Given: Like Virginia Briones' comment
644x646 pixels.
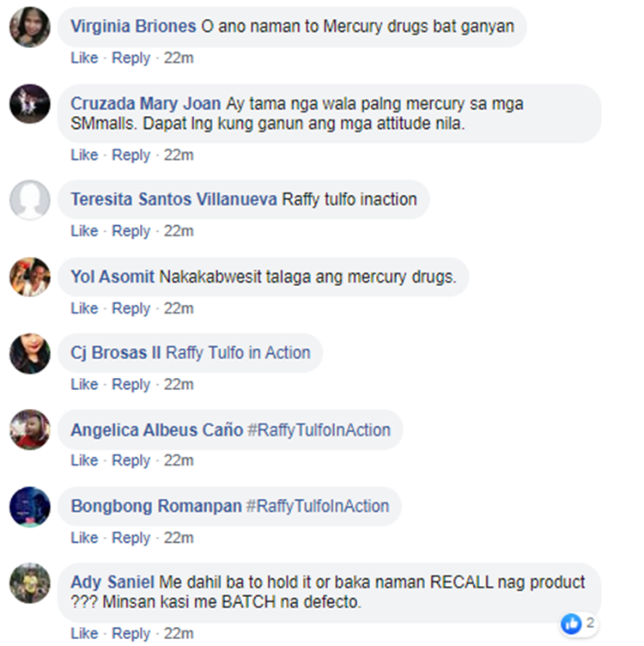Looking at the screenshot, I should pyautogui.click(x=84, y=58).
